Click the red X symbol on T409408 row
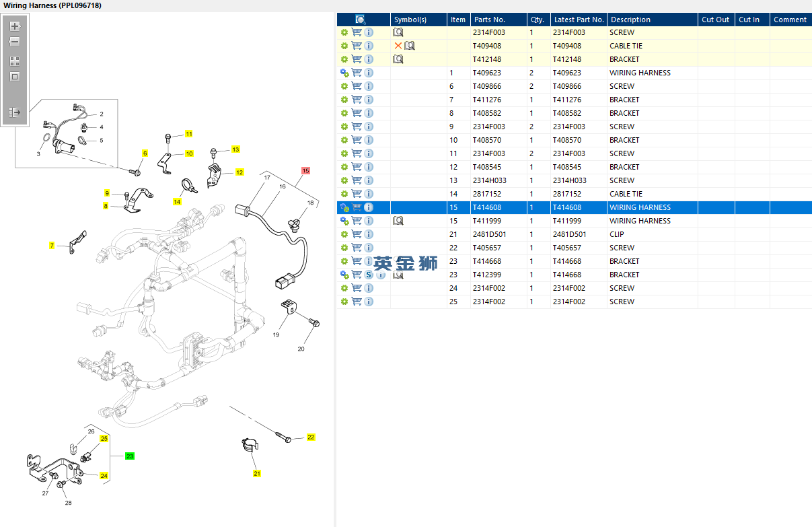Image resolution: width=812 pixels, height=527 pixels. point(398,46)
